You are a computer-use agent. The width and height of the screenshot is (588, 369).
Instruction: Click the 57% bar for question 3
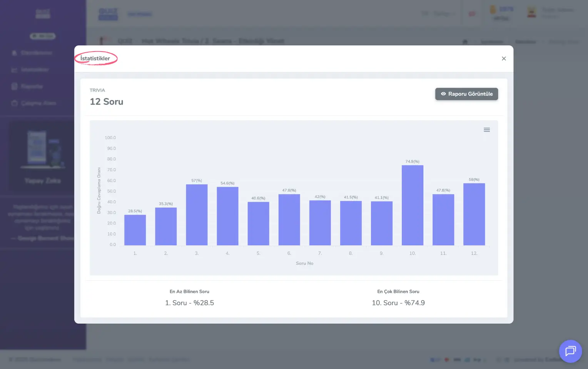click(x=197, y=215)
